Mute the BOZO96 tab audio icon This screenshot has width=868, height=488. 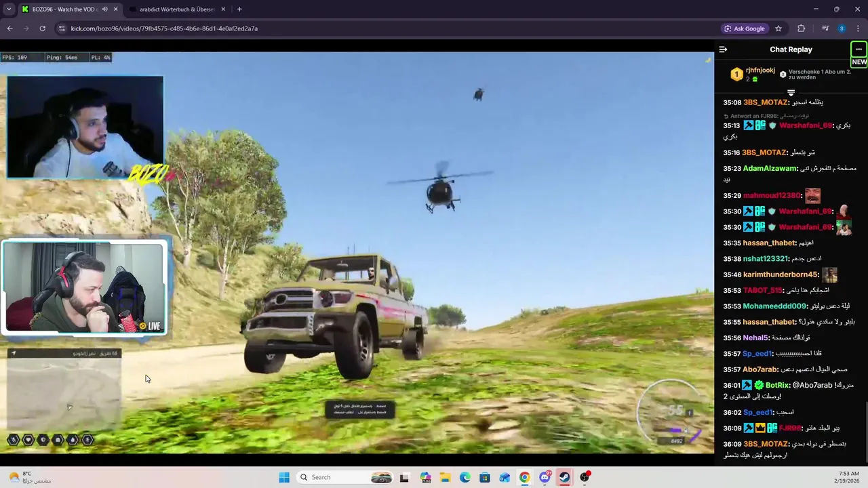pyautogui.click(x=104, y=9)
